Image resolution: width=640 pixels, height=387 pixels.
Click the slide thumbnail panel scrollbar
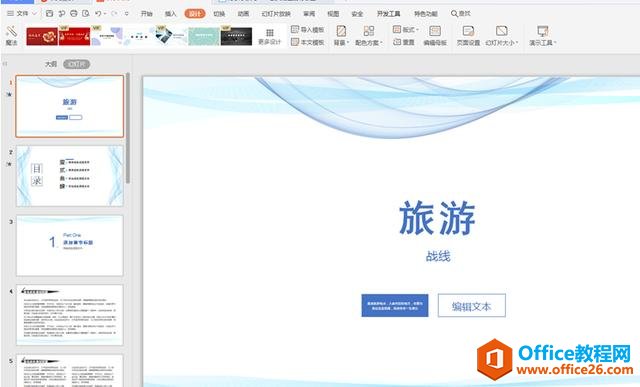(128, 128)
